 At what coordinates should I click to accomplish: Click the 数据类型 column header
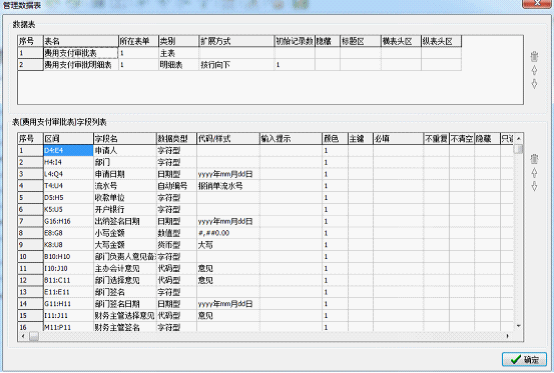(176, 138)
